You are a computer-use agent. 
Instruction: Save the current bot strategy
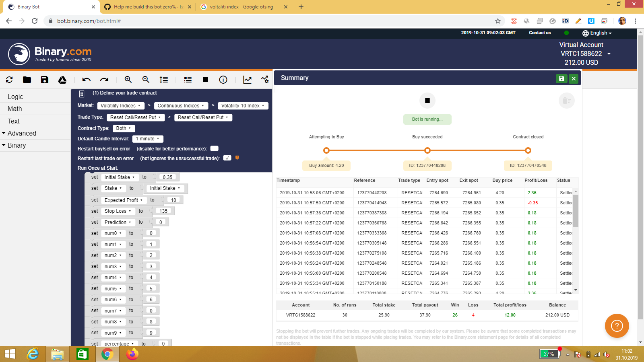(x=44, y=80)
